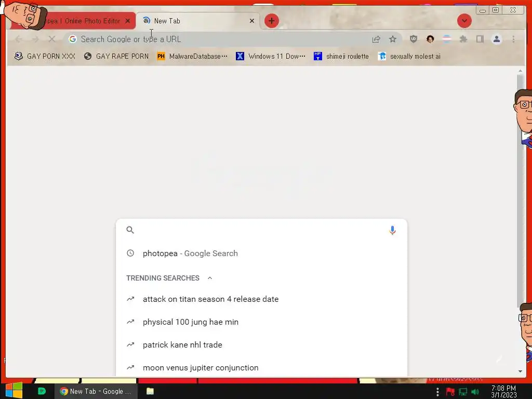Choose patrick kane nhl trade suggestion

pos(261,345)
